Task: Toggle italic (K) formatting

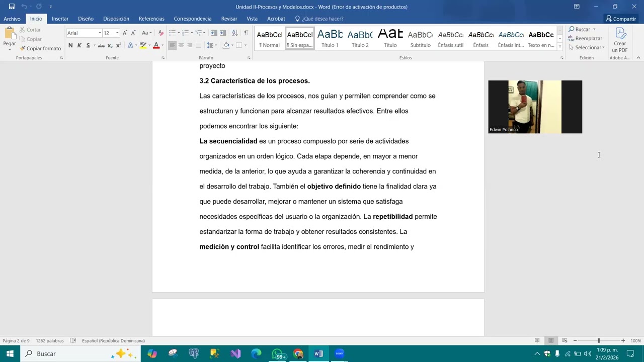Action: pos(79,45)
